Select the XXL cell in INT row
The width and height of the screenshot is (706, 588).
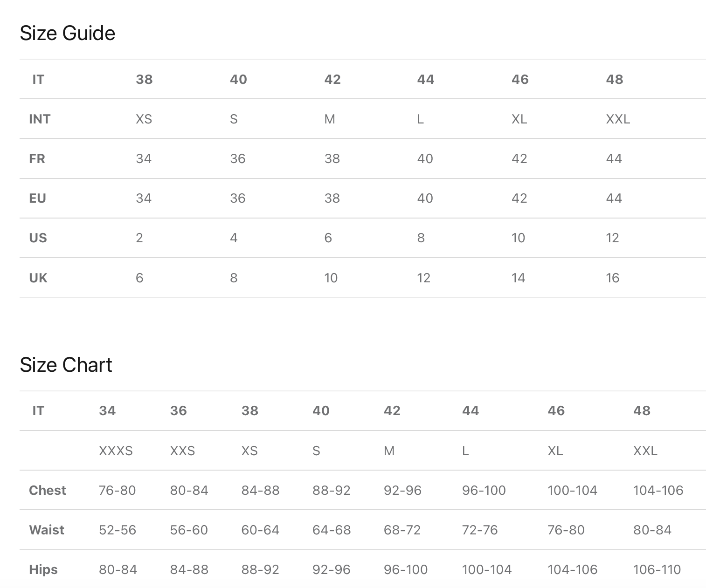coord(618,119)
